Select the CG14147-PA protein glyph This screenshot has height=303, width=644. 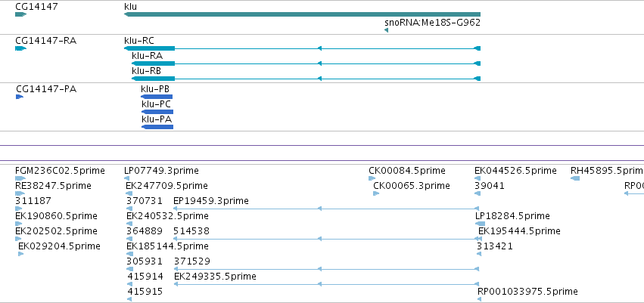[20, 97]
